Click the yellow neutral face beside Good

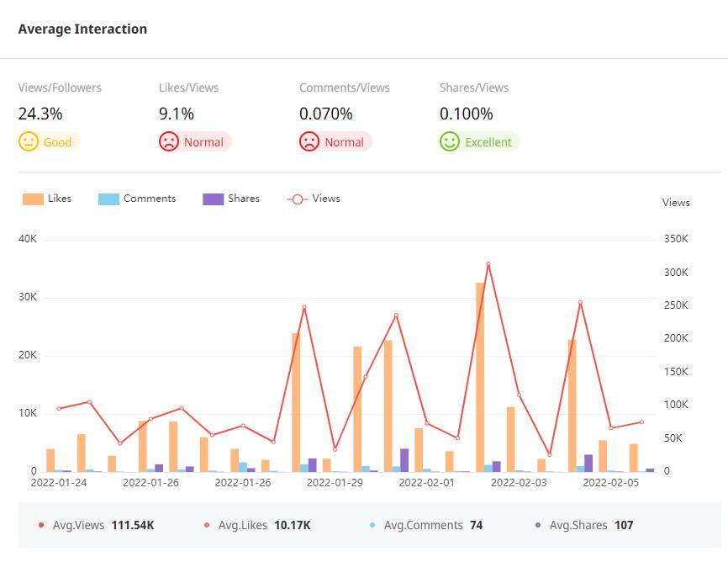point(29,141)
